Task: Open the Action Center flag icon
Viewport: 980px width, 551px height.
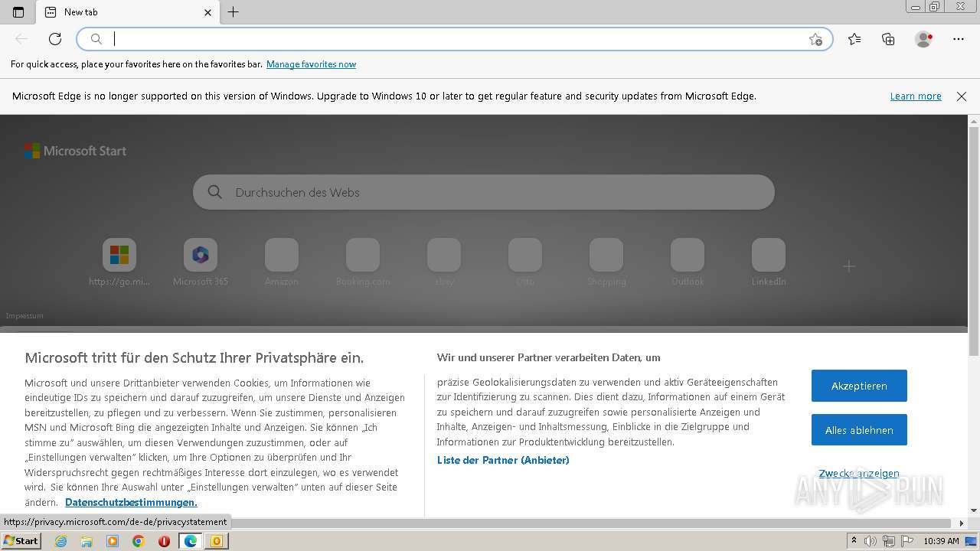Action: pyautogui.click(x=906, y=541)
